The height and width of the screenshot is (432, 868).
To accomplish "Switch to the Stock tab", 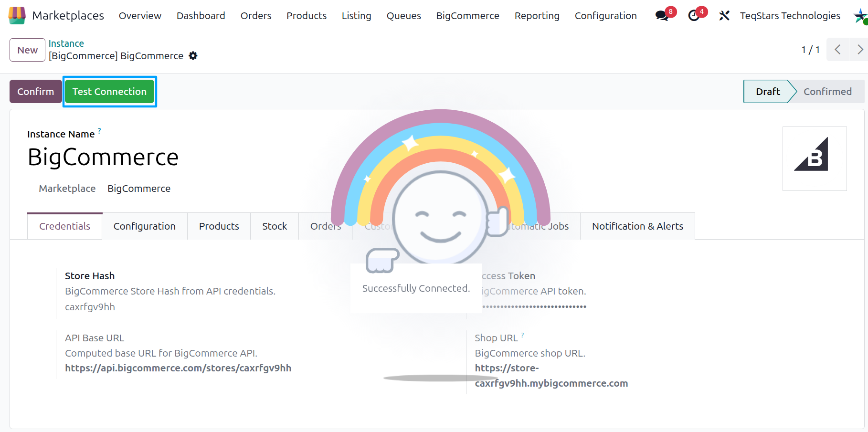I will 275,226.
